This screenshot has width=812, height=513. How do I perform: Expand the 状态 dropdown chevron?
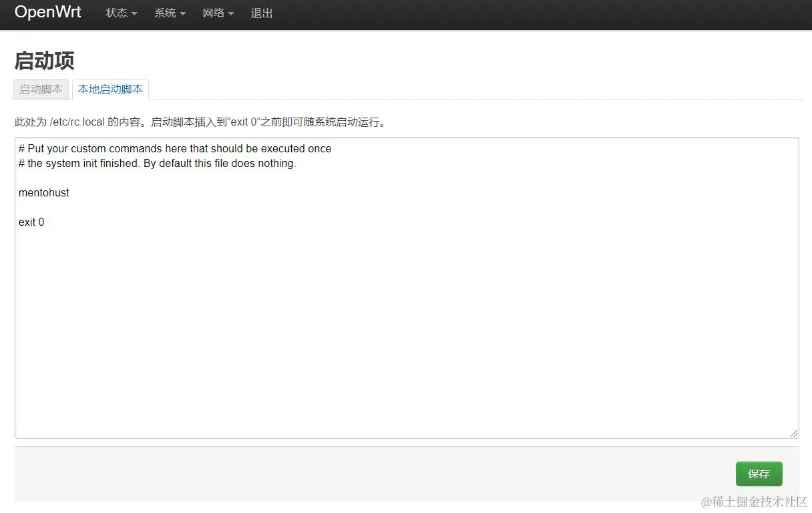click(134, 14)
